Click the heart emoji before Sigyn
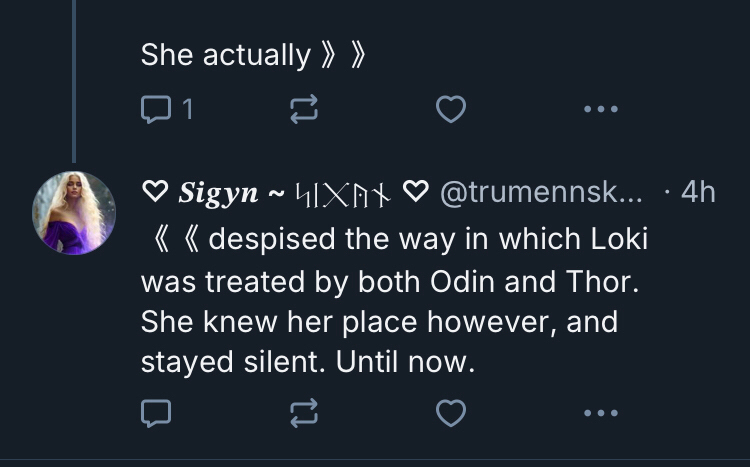 click(154, 193)
